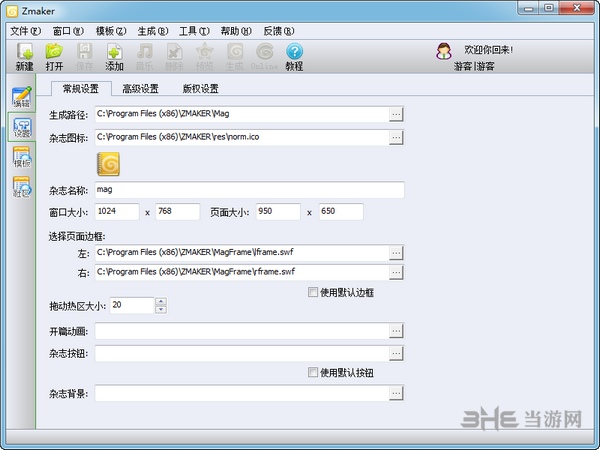The width and height of the screenshot is (600, 450).
Task: Click the 新建 (New) toolbar icon
Action: (x=24, y=57)
